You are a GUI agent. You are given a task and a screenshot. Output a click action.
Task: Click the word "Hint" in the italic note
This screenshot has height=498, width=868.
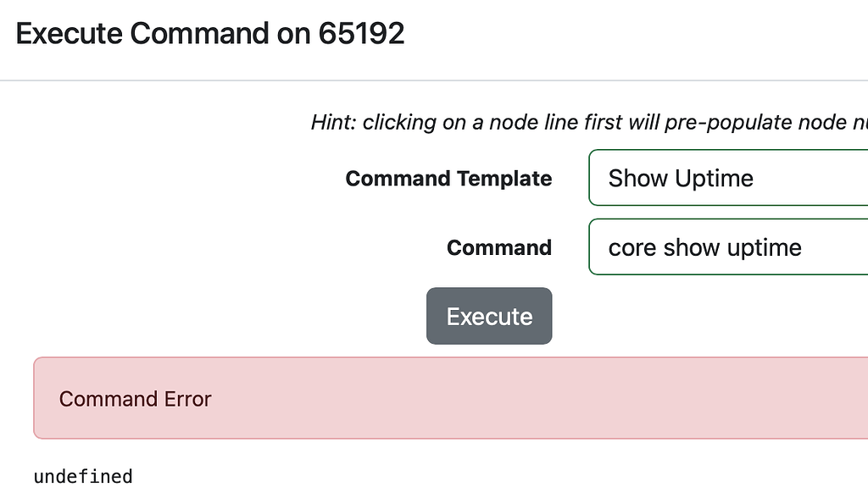pyautogui.click(x=333, y=123)
